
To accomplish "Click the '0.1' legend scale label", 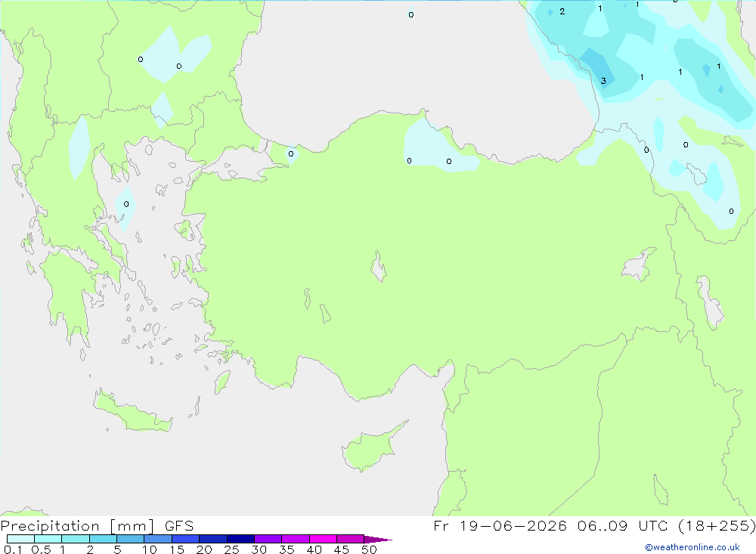I will 13,549.
